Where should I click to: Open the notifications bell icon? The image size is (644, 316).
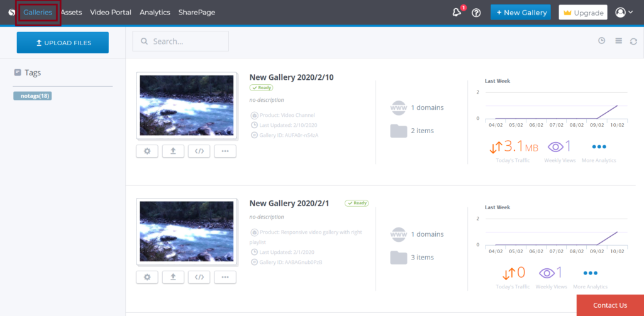pos(457,13)
